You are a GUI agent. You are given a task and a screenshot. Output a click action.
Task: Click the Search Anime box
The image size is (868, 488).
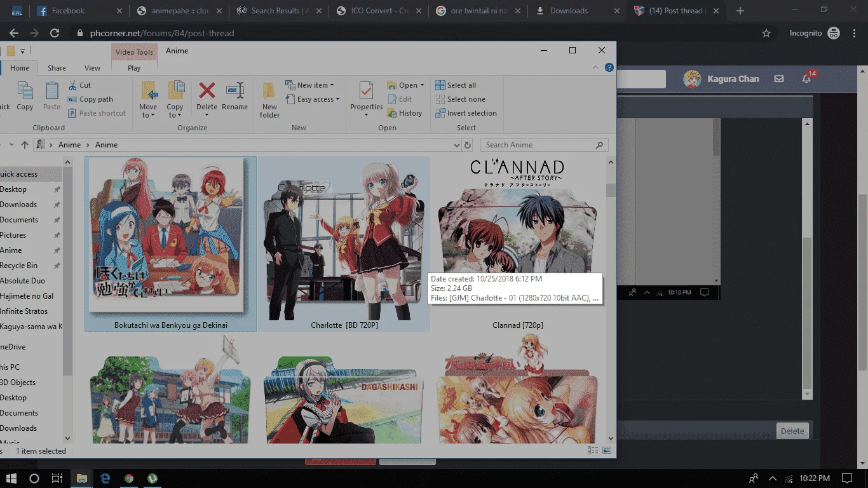(544, 145)
